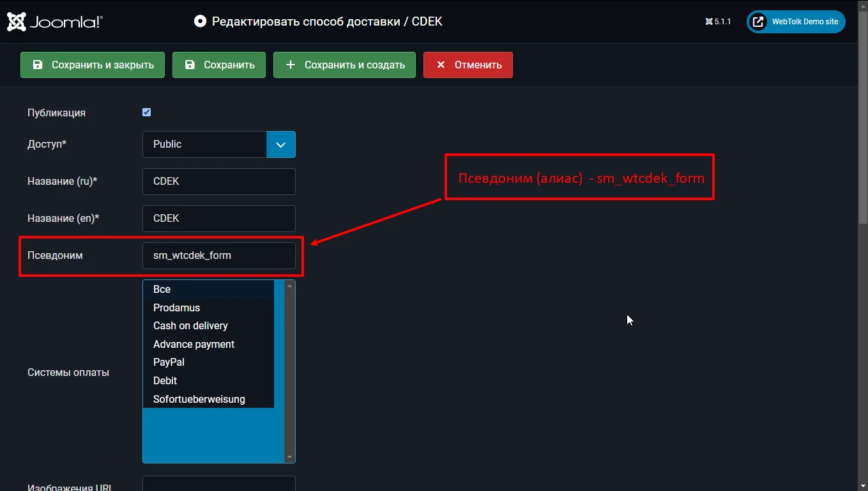The image size is (868, 491).
Task: Select "PayPal" in payment list
Action: pyautogui.click(x=209, y=362)
